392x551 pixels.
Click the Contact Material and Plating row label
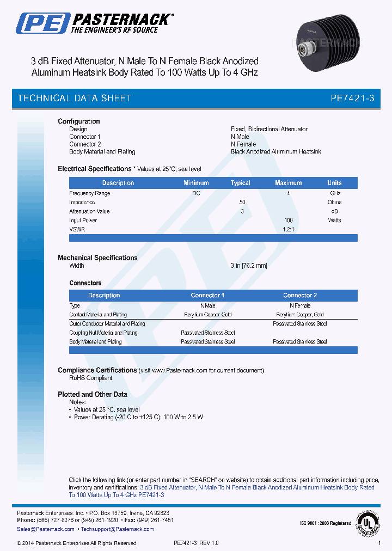(x=98, y=315)
